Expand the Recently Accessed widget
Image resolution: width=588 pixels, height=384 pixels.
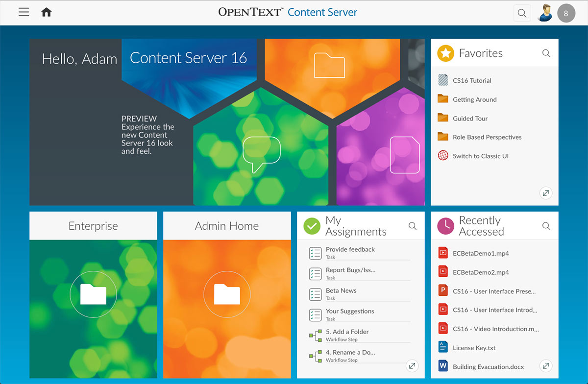[546, 366]
